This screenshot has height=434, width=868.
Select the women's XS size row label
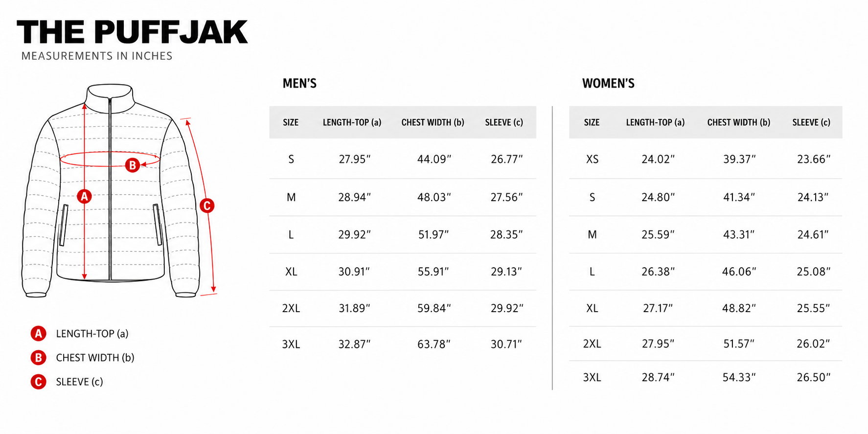592,160
